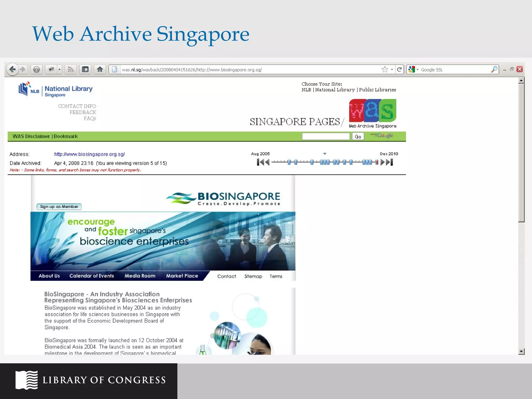Click the WAS Web Archive Singapore logo
Screen dimensions: 532x399
373,114
